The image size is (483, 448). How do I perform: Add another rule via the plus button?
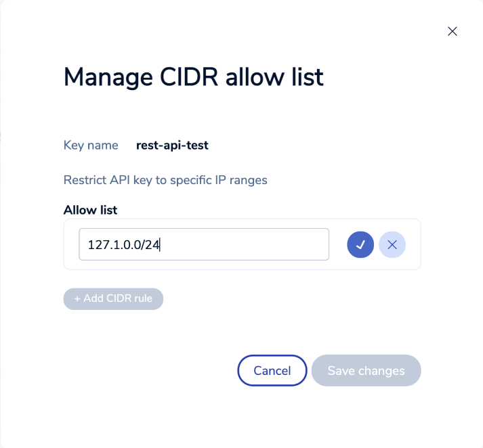click(x=113, y=298)
